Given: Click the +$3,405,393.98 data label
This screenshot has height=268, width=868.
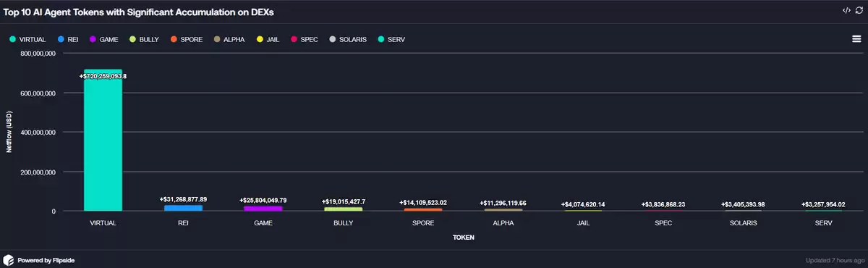Looking at the screenshot, I should (x=743, y=204).
